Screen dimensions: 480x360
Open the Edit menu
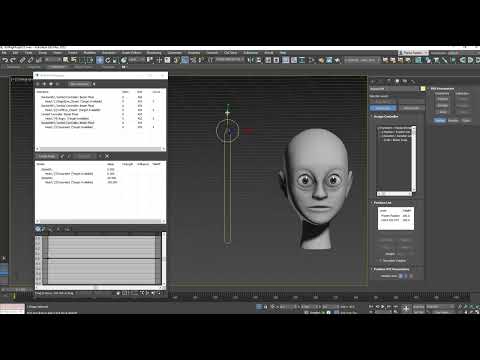coord(15,53)
